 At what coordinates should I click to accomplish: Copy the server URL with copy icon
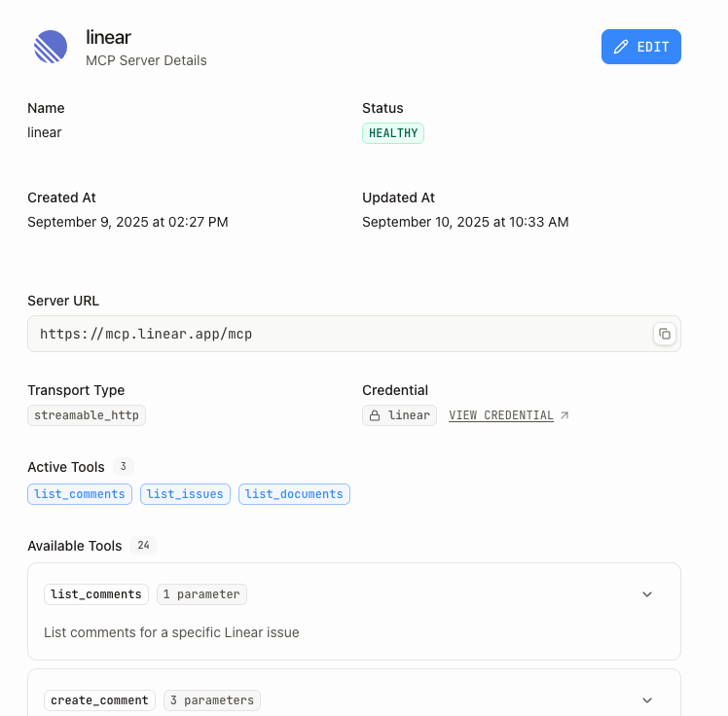(x=664, y=334)
